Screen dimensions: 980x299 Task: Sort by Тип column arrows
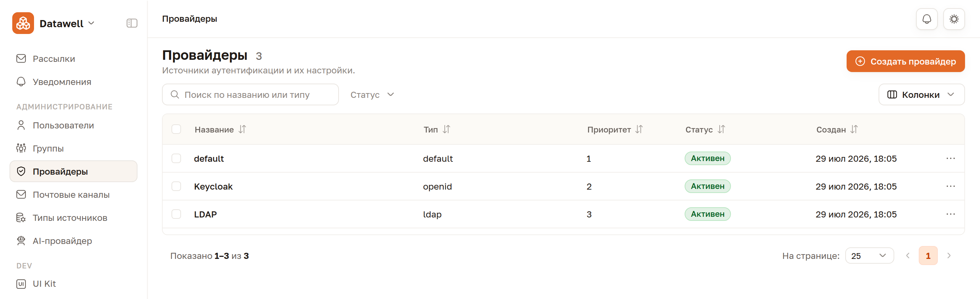446,129
